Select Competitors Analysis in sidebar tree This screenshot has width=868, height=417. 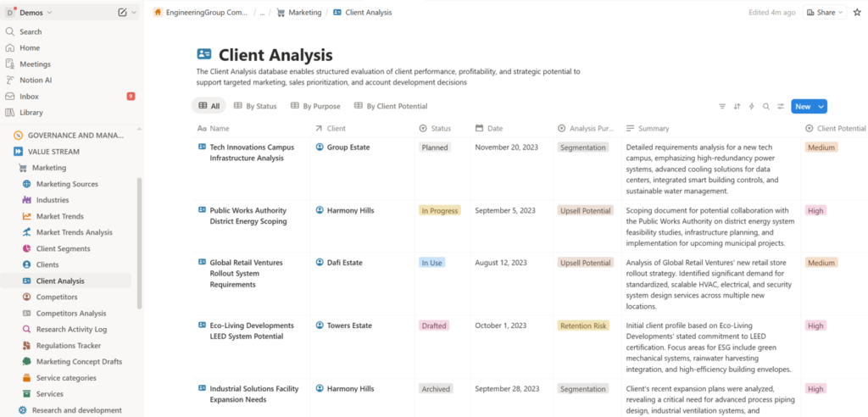[x=71, y=314]
